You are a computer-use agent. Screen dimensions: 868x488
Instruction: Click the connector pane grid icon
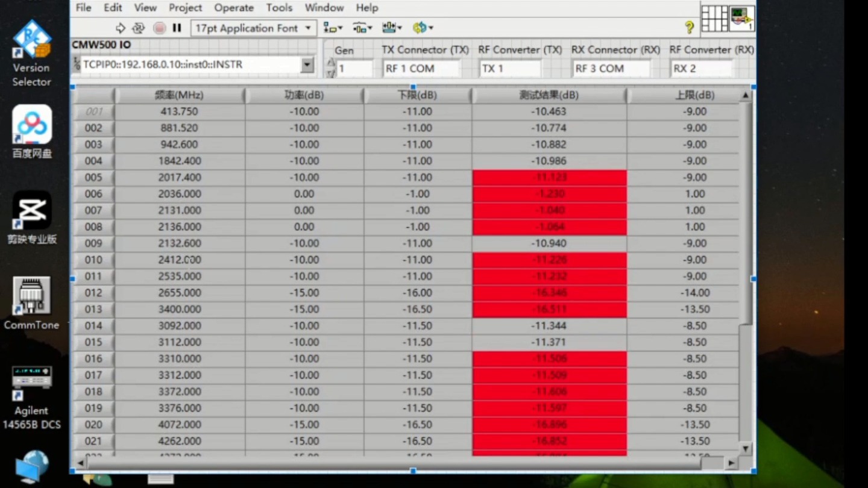714,18
